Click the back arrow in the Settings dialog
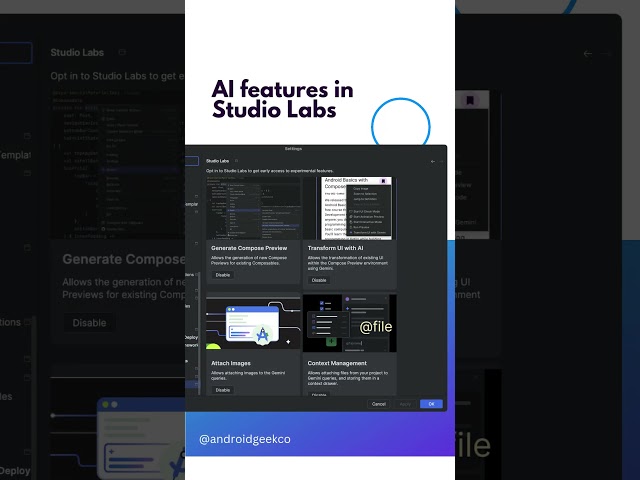The height and width of the screenshot is (480, 640). click(x=433, y=161)
